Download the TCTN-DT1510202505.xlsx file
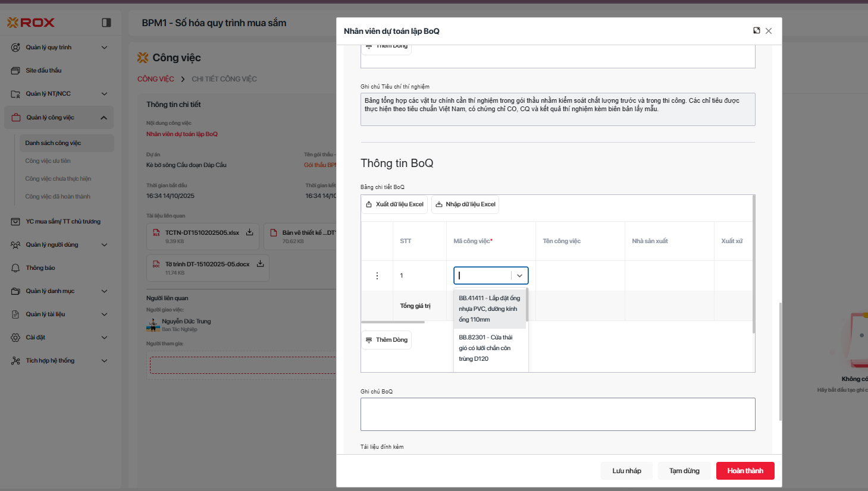 coord(250,232)
